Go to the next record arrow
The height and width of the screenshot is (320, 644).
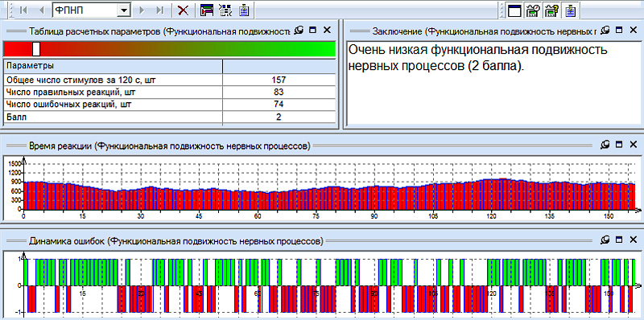point(142,10)
